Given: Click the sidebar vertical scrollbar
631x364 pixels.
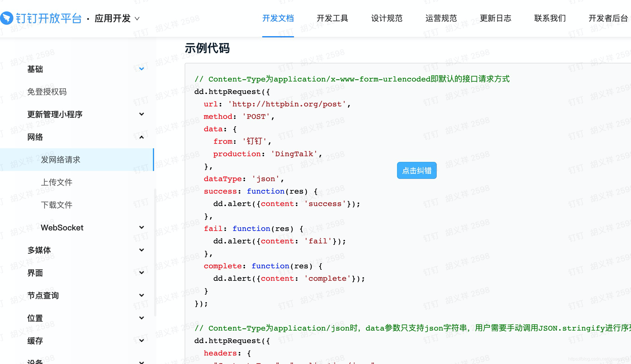Looking at the screenshot, I should click(155, 252).
